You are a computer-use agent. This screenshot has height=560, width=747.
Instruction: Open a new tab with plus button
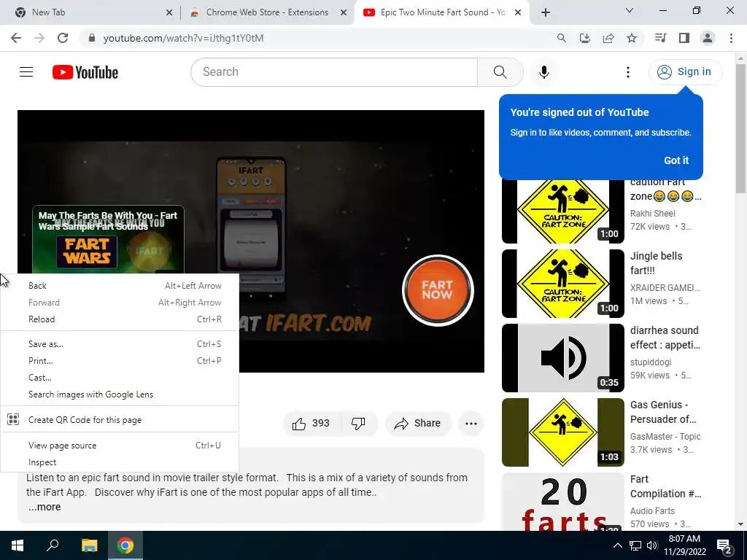coord(546,13)
